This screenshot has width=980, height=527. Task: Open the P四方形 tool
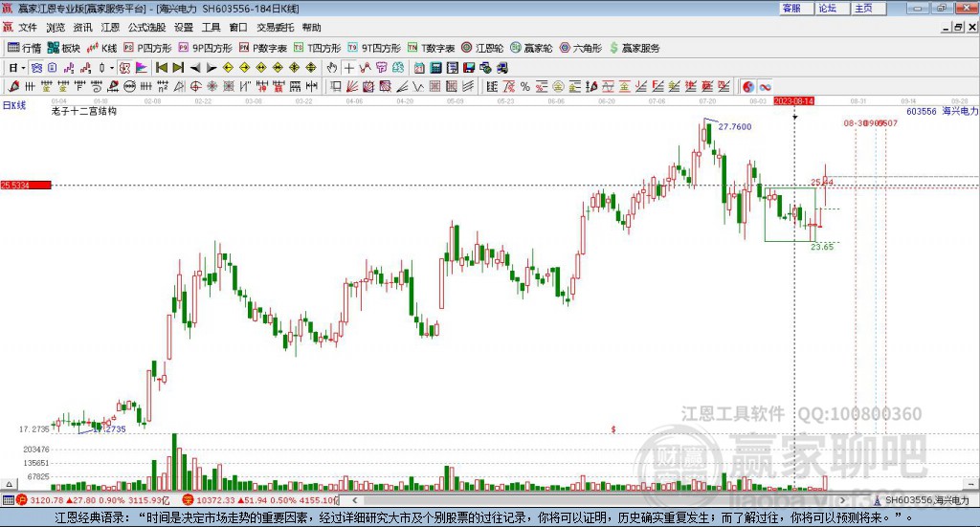click(x=147, y=48)
